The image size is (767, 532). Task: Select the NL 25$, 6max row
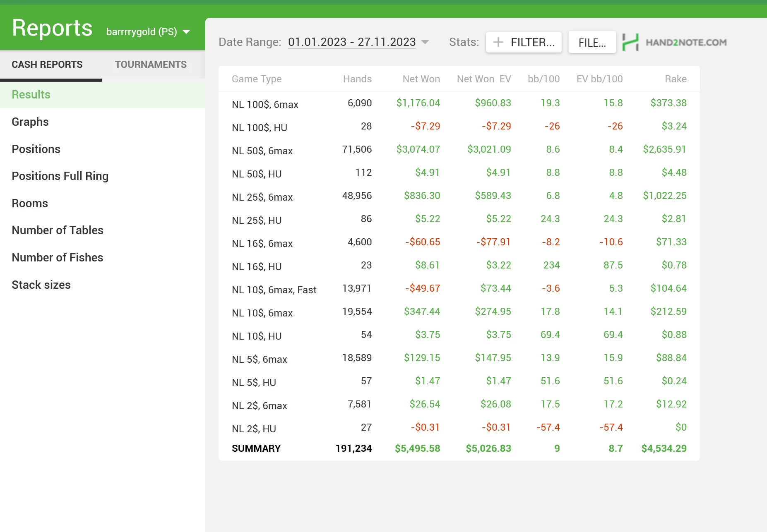click(x=459, y=196)
